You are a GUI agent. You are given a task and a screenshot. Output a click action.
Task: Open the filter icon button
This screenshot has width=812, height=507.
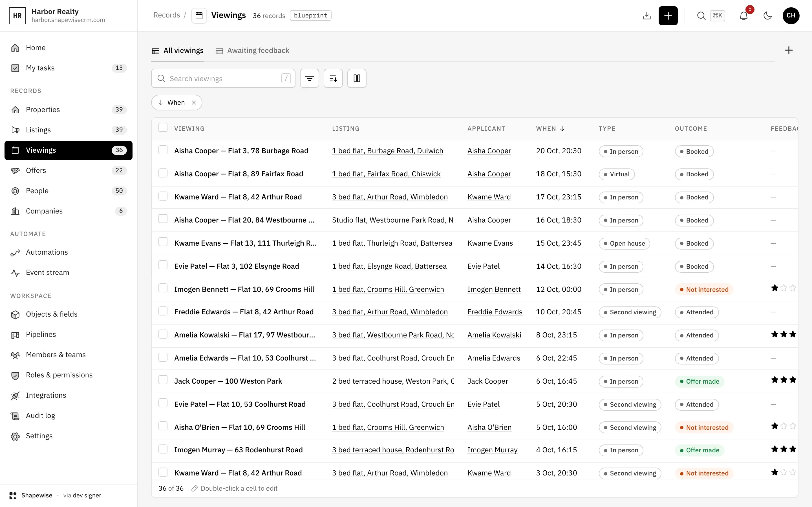tap(309, 79)
